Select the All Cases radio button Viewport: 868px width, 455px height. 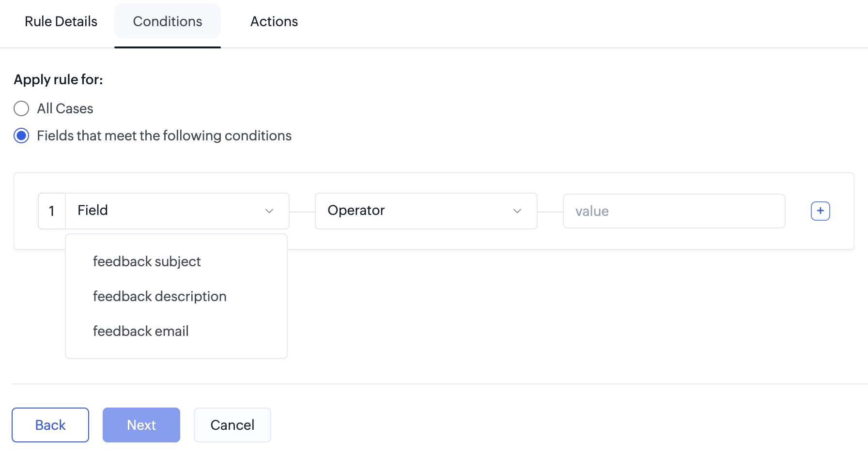click(21, 108)
